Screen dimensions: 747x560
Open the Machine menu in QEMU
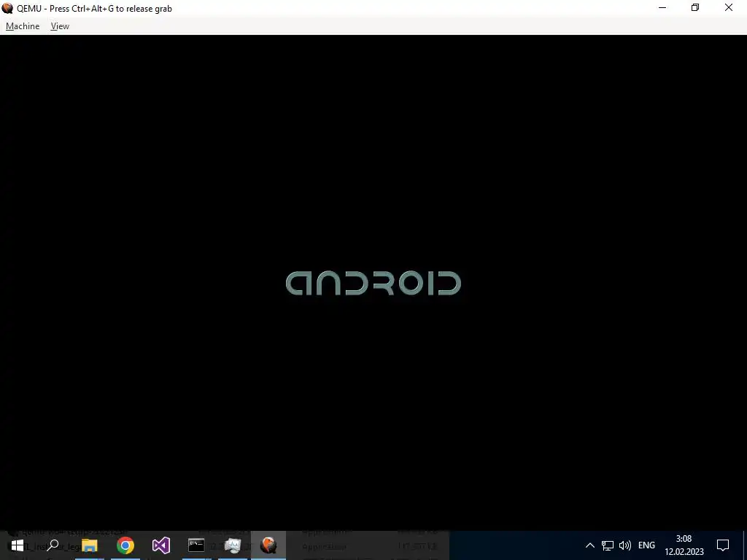click(23, 26)
